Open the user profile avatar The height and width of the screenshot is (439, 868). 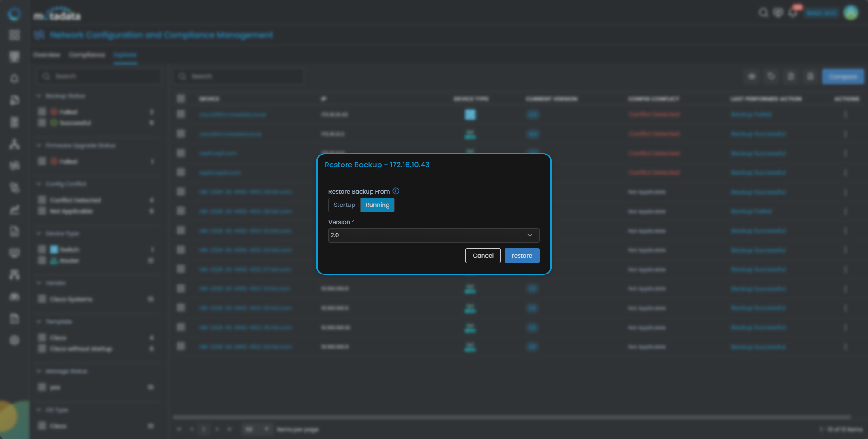pos(851,13)
